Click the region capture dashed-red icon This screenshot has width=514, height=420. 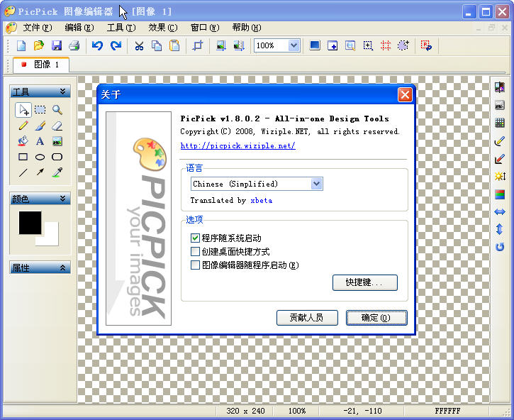pyautogui.click(x=386, y=45)
